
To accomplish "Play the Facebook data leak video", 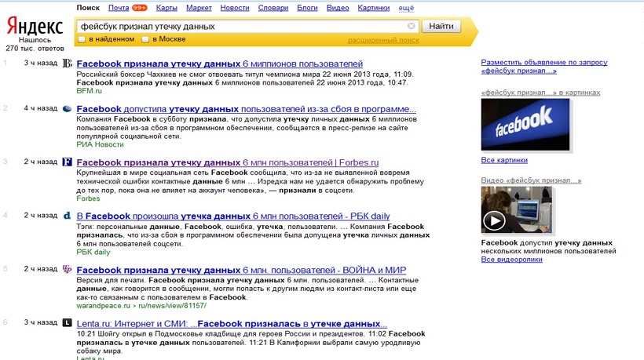I will (x=494, y=221).
